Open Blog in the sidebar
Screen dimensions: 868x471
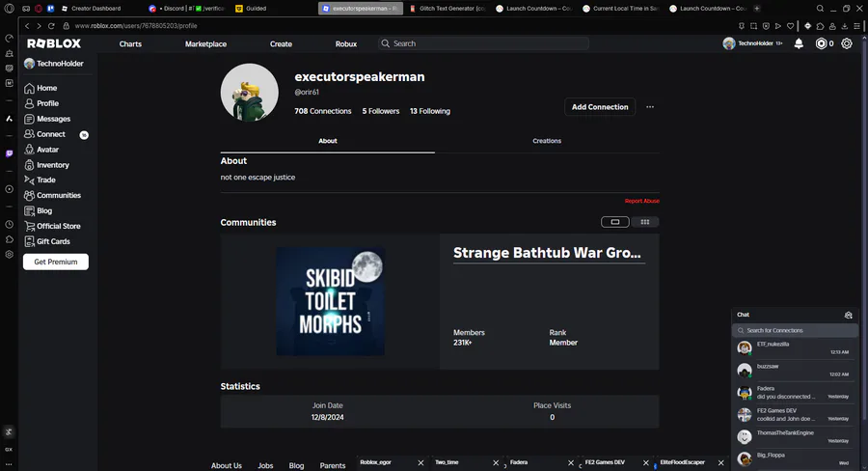click(x=39, y=211)
